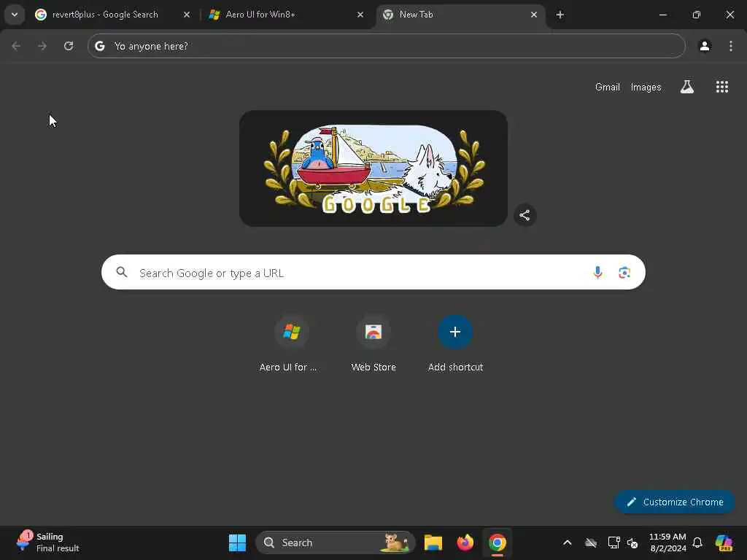Image resolution: width=747 pixels, height=560 pixels.
Task: Go back with the back arrow
Action: (x=16, y=46)
